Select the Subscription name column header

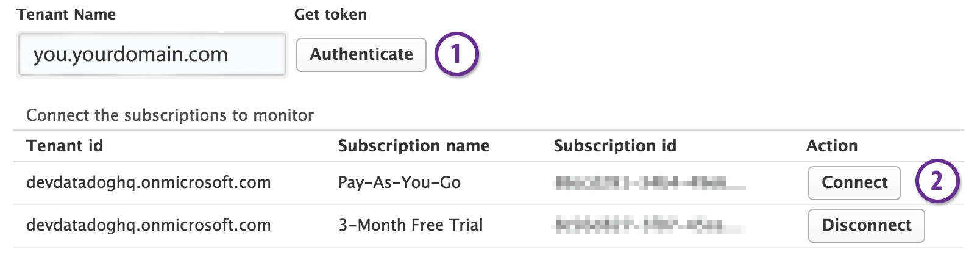(413, 146)
